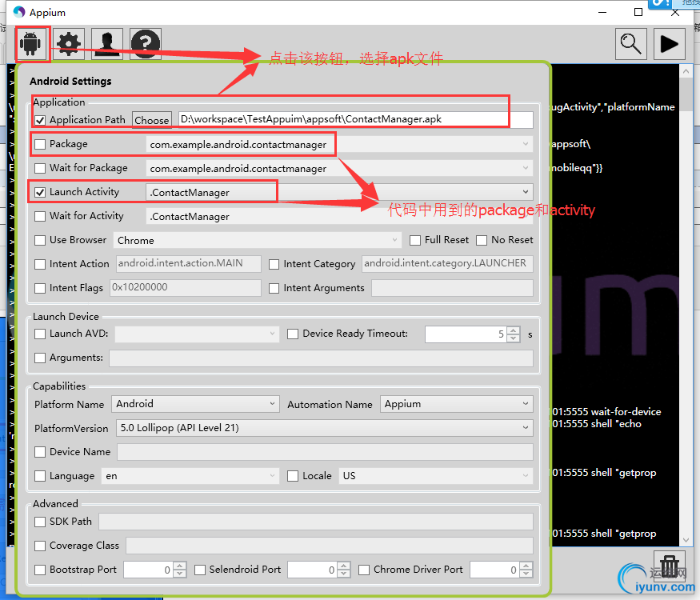This screenshot has width=700, height=600.
Task: Enable the Bootstrap Port checkbox
Action: pos(40,570)
